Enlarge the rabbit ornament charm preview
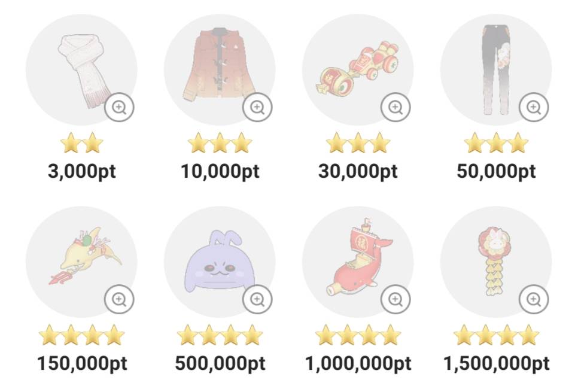Screen dimensions: 575x392 534,298
